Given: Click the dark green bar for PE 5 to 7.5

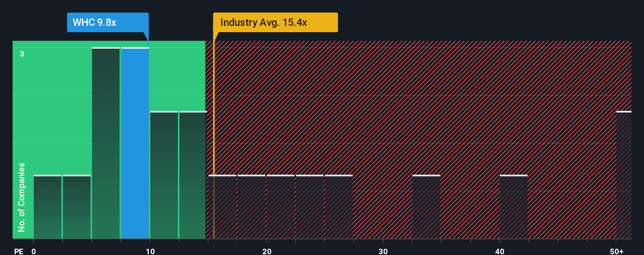Looking at the screenshot, I should (x=106, y=143).
